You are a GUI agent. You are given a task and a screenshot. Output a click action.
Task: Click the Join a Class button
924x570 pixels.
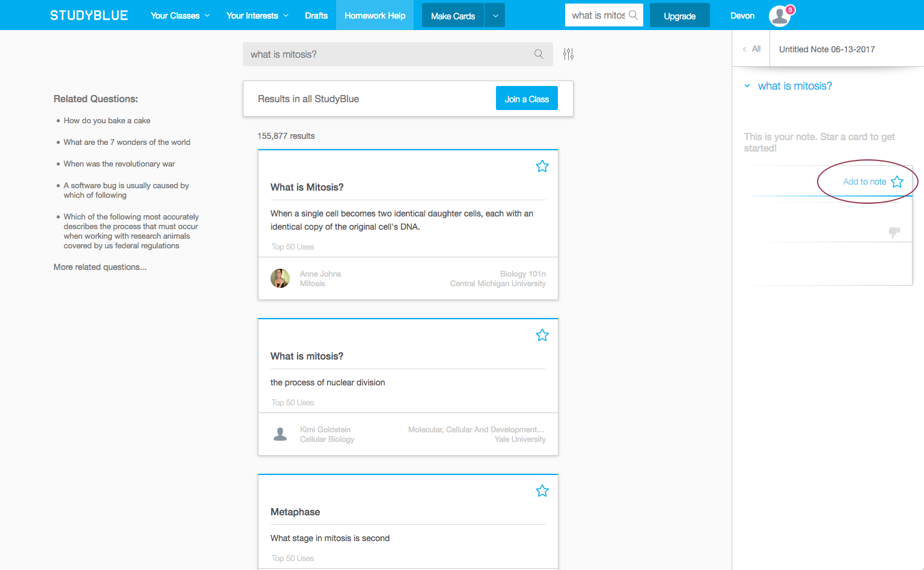527,99
